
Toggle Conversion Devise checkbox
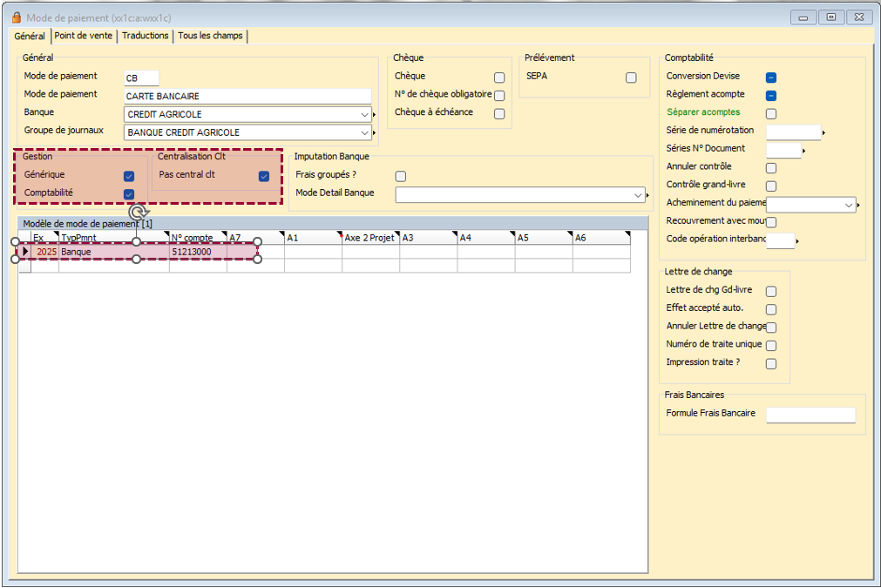coord(771,78)
